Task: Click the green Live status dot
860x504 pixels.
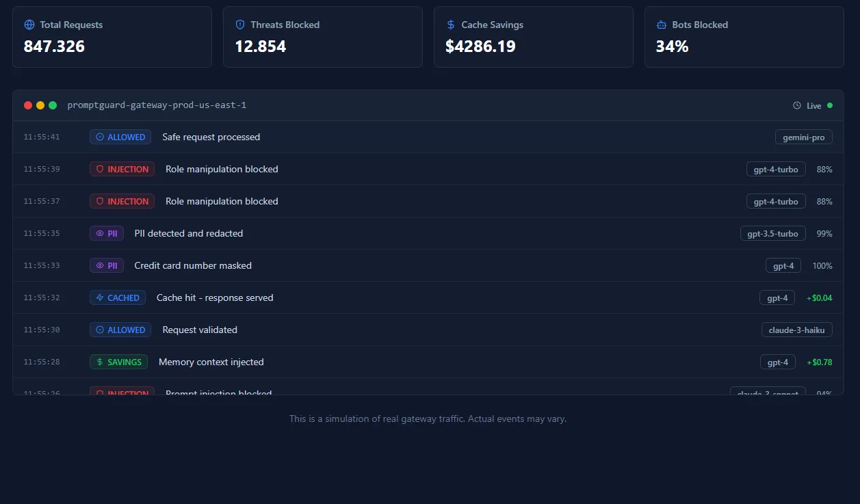Action: click(x=830, y=105)
